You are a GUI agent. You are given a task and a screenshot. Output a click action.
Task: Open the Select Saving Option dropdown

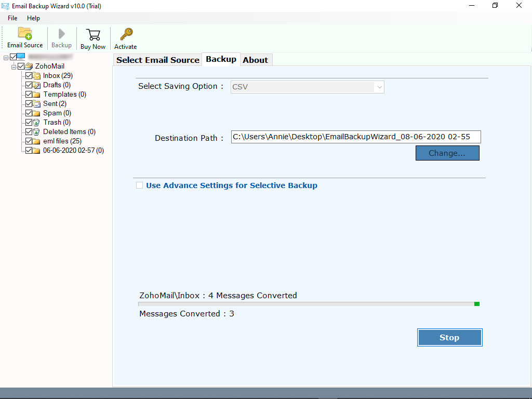(x=379, y=87)
